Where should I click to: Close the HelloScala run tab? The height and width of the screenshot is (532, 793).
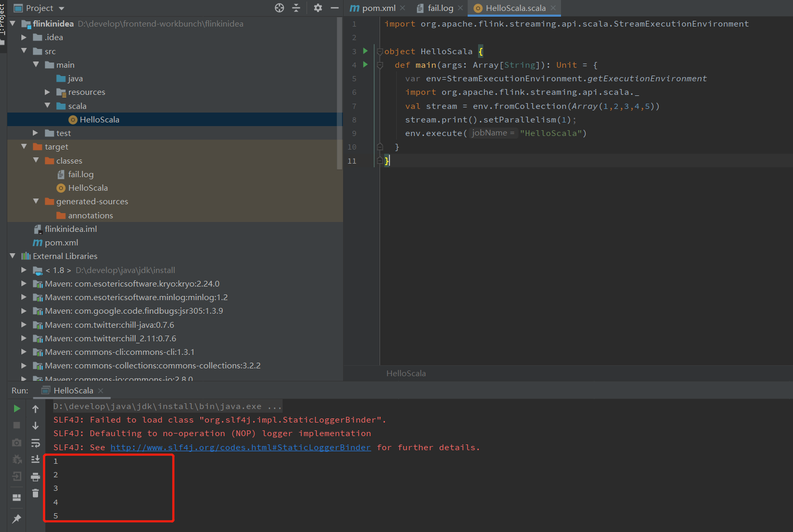coord(101,391)
